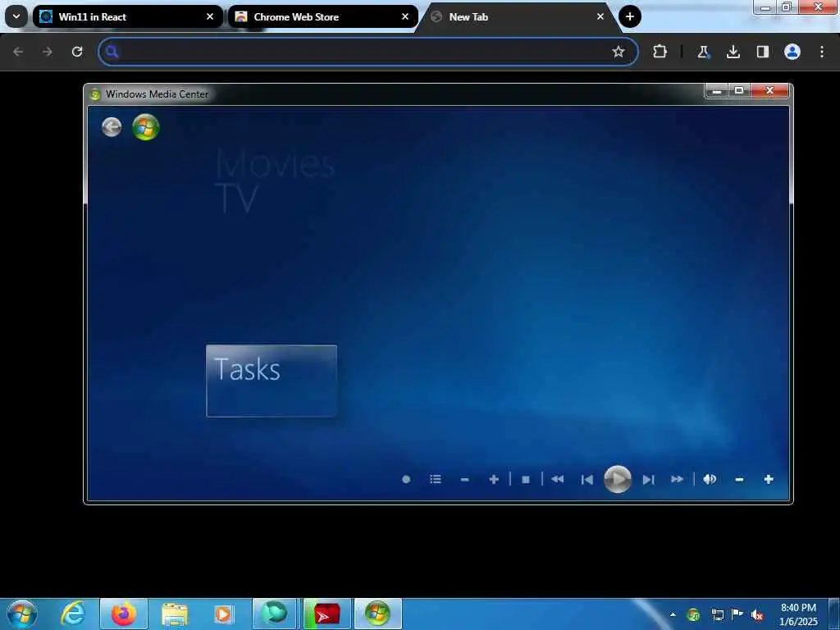Open Chrome three-dot menu
This screenshot has height=630, width=840.
[822, 52]
